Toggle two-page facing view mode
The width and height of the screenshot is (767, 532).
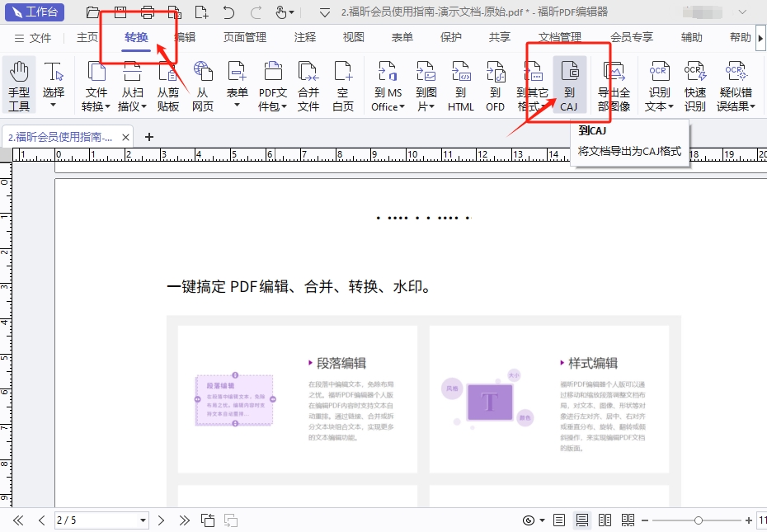[x=605, y=520]
